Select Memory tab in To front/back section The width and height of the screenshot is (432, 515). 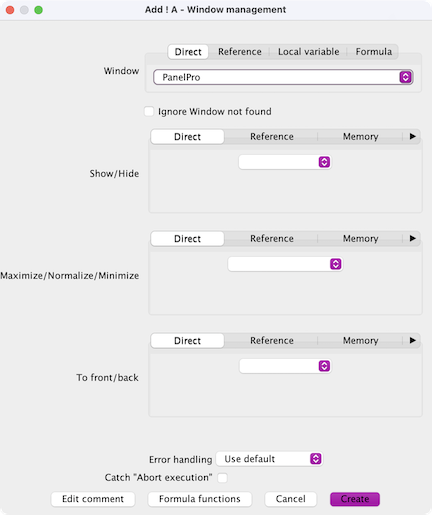click(360, 341)
